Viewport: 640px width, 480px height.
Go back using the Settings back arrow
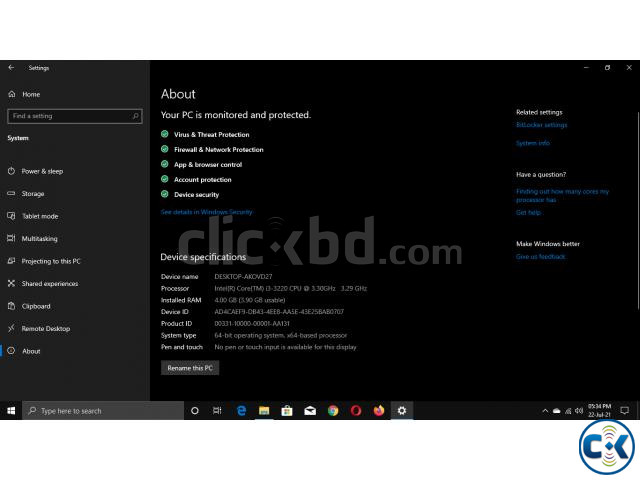[11, 68]
